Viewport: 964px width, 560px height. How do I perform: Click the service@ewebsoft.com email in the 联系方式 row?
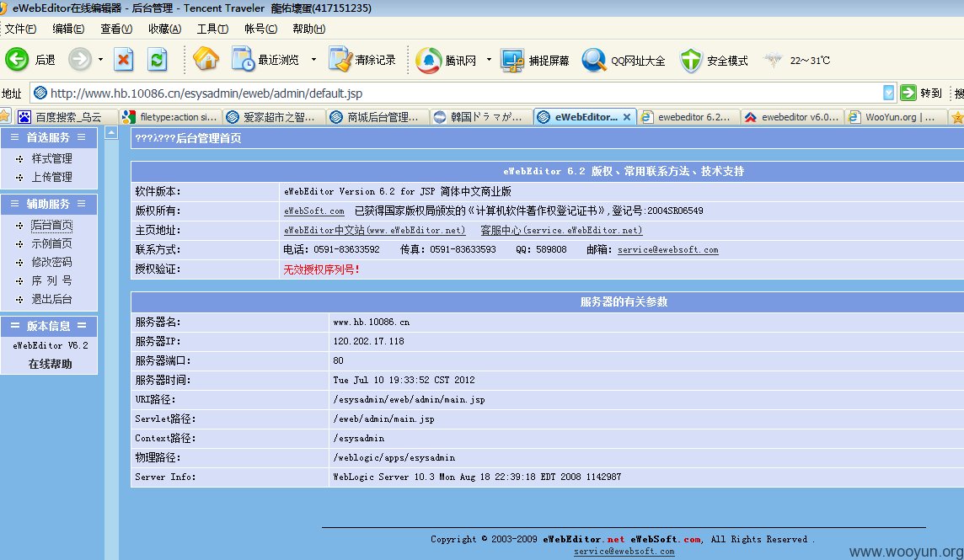pos(667,249)
